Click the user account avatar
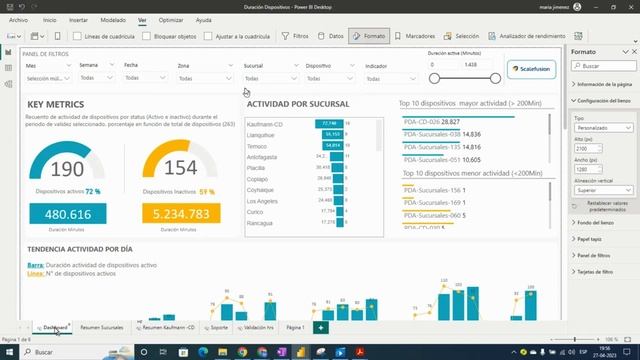The image size is (640, 360). (x=577, y=7)
